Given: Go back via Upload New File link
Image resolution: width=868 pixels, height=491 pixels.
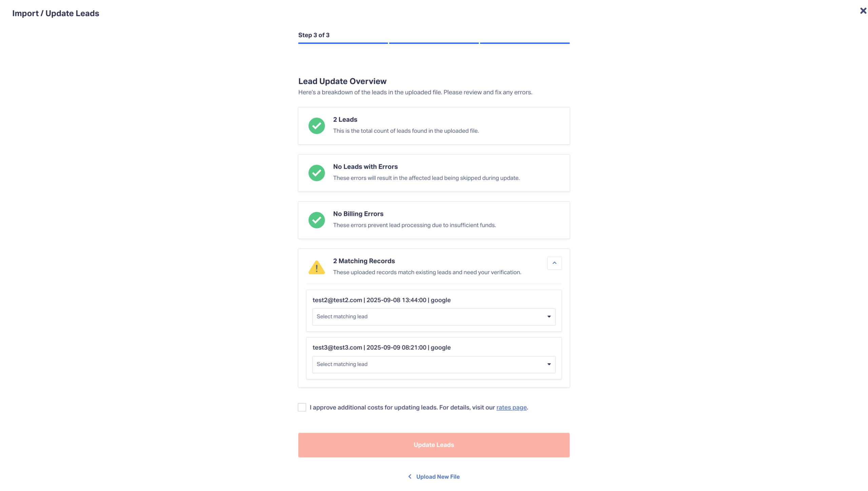Looking at the screenshot, I should click(x=437, y=477).
